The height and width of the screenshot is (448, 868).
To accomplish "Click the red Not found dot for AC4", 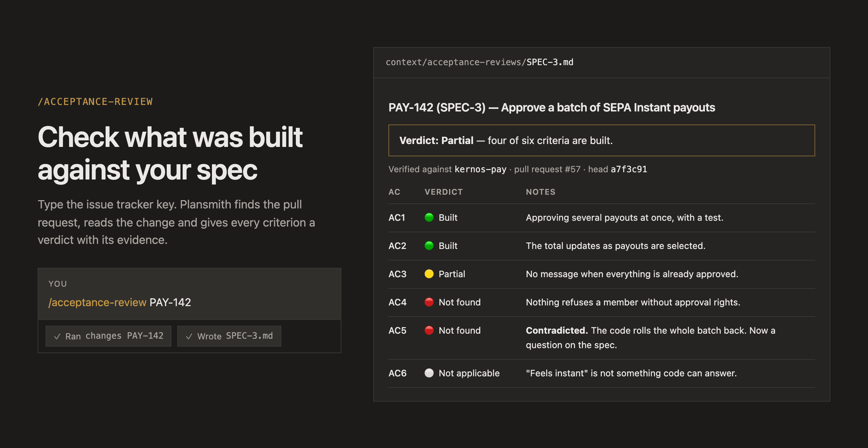I will [x=429, y=302].
